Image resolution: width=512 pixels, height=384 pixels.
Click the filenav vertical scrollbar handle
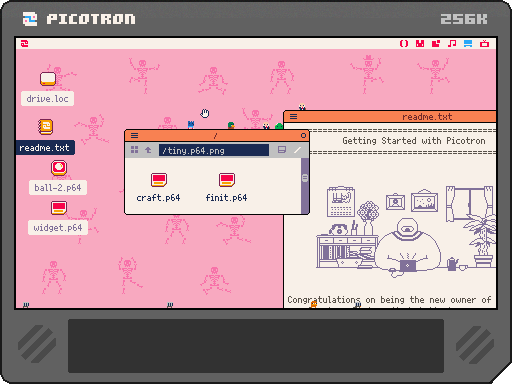[x=305, y=178]
